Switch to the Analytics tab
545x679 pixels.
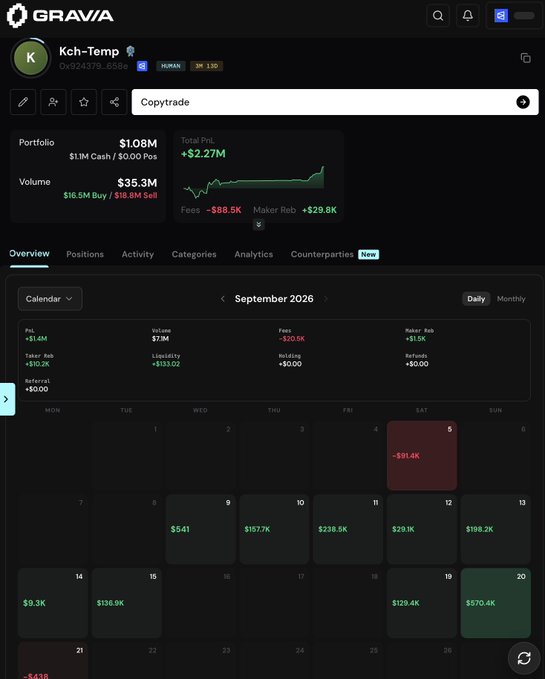click(x=254, y=254)
